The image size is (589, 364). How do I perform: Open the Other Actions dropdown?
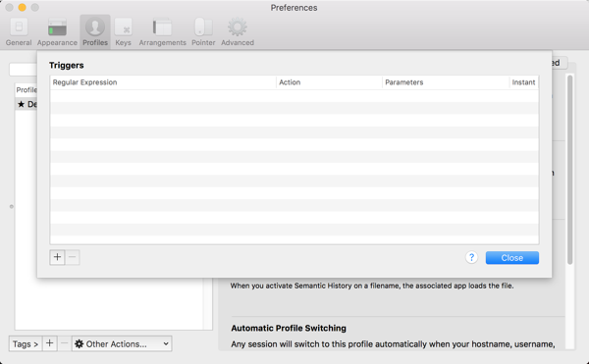tap(122, 343)
